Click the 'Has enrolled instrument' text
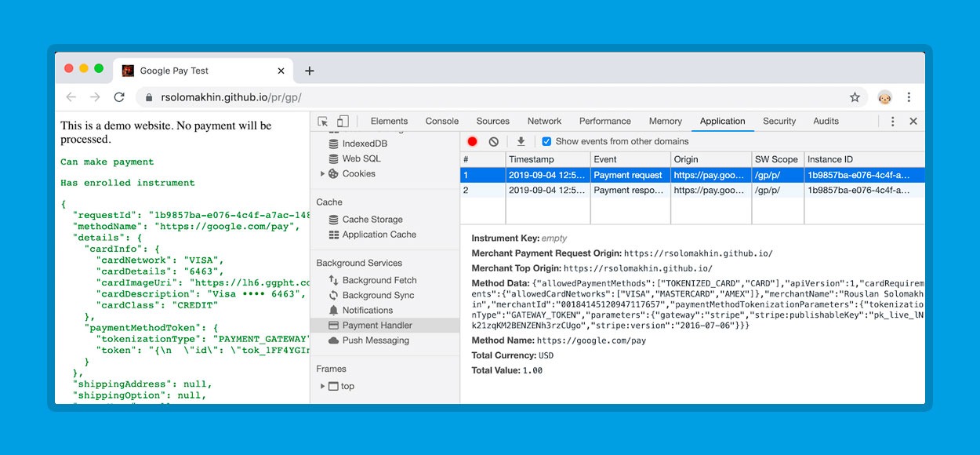This screenshot has height=455, width=980. [x=128, y=183]
